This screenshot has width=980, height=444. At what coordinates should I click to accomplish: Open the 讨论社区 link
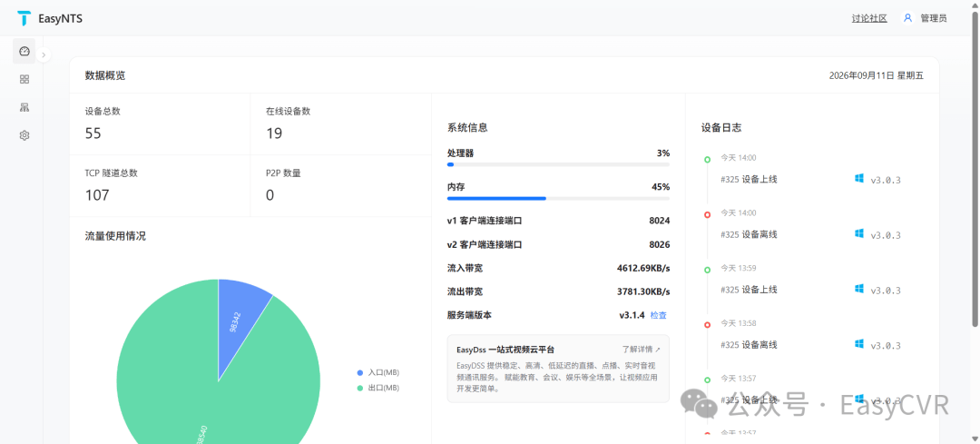pos(869,19)
